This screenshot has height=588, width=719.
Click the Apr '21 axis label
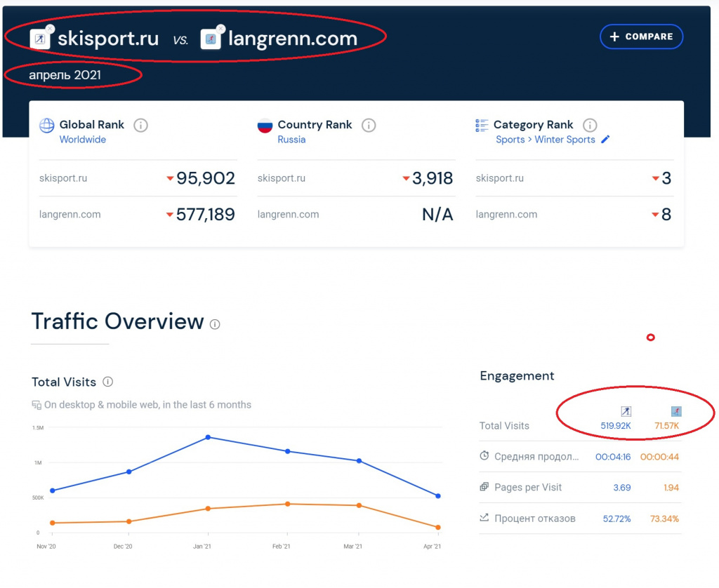pyautogui.click(x=432, y=547)
